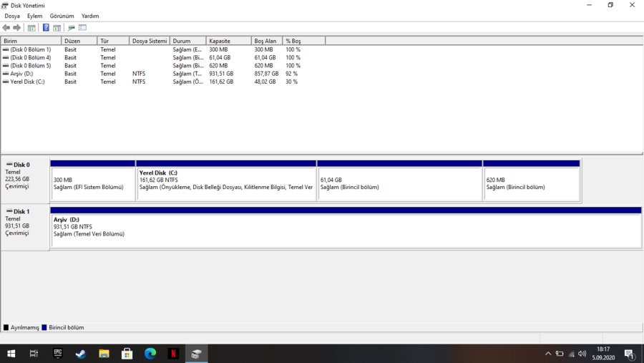Click the volume icon beside (Disk 0 Bölüm 5)
644x363 pixels.
click(5, 65)
